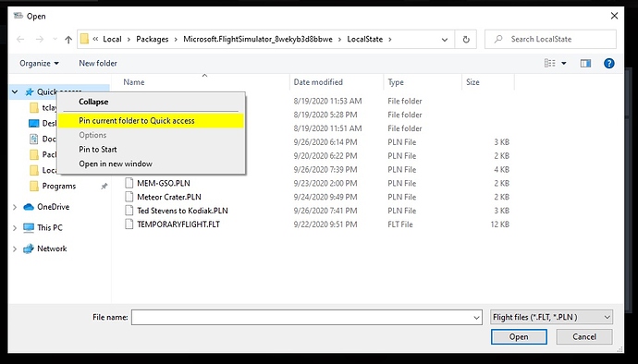Viewport: 638px width, 364px height.
Task: Open address bar history dropdown
Action: (445, 40)
